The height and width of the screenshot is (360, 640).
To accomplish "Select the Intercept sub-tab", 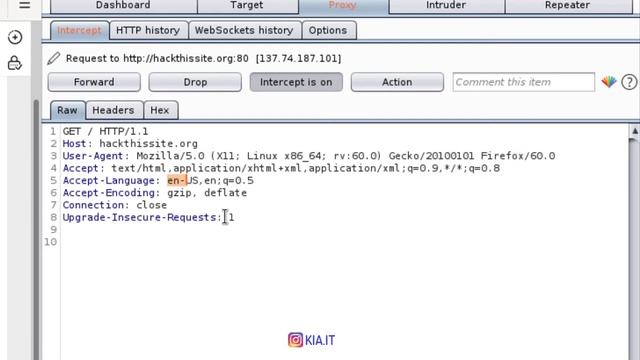I will tap(79, 30).
